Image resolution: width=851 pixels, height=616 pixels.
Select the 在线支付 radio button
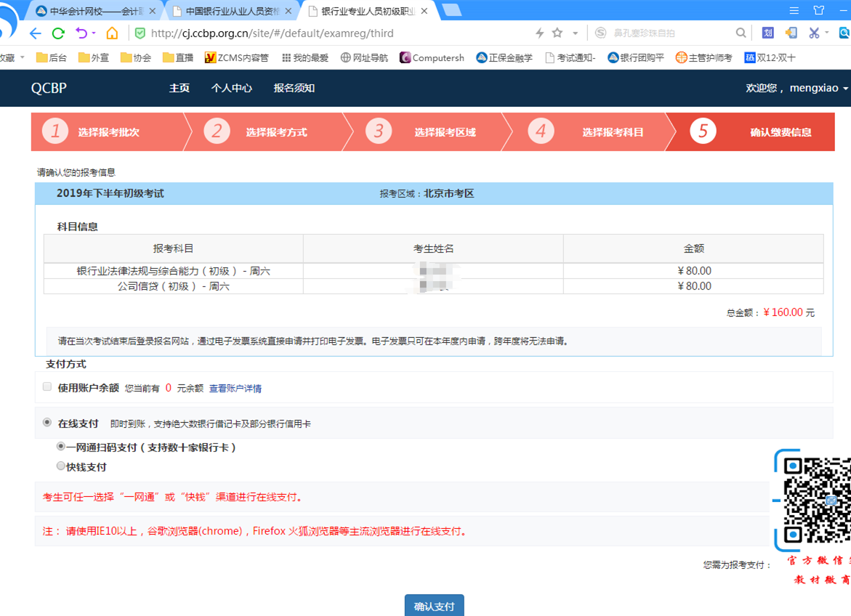pyautogui.click(x=47, y=423)
